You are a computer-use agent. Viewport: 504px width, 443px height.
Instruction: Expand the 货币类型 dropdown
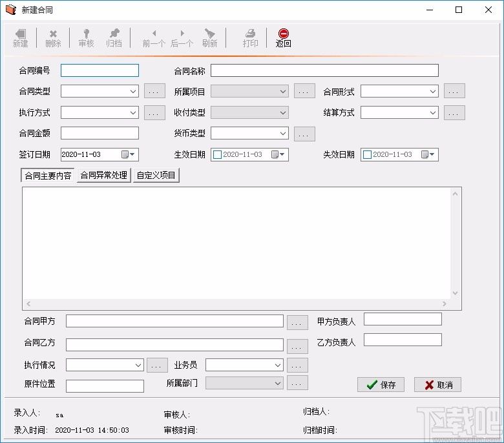tap(283, 133)
